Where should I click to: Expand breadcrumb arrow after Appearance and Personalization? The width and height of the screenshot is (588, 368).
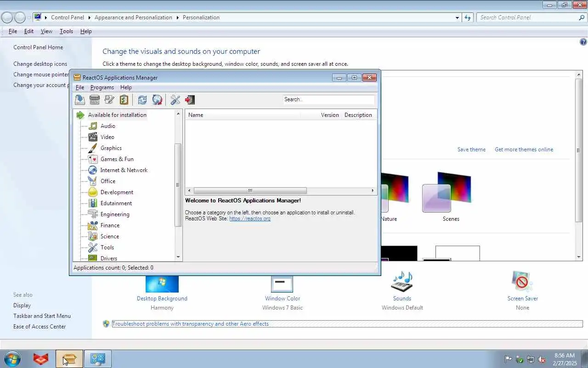pos(177,17)
